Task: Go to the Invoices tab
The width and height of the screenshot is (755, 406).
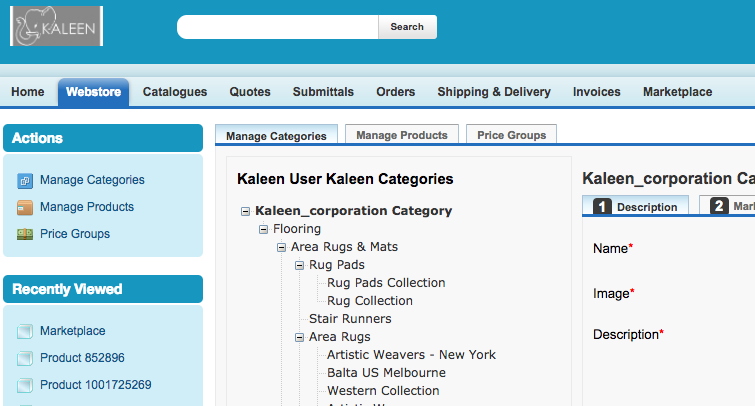Action: (597, 92)
